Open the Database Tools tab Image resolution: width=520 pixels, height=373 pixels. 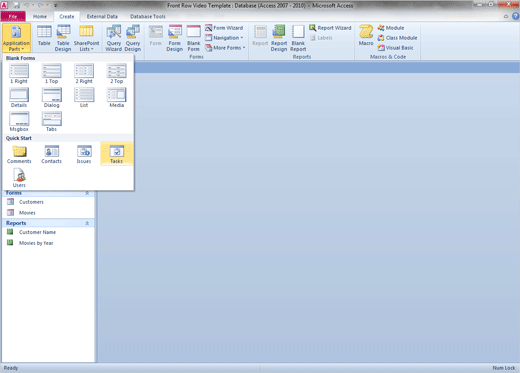click(x=148, y=16)
